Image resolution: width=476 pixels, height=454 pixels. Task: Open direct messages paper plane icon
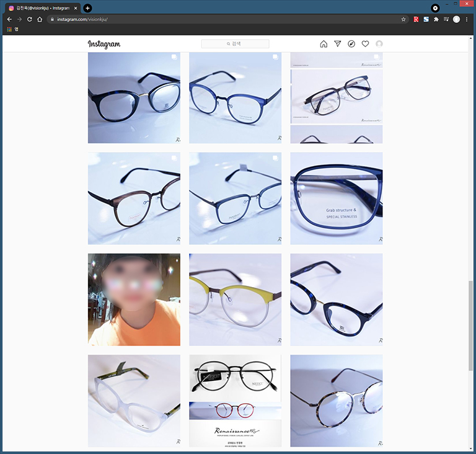pyautogui.click(x=337, y=44)
